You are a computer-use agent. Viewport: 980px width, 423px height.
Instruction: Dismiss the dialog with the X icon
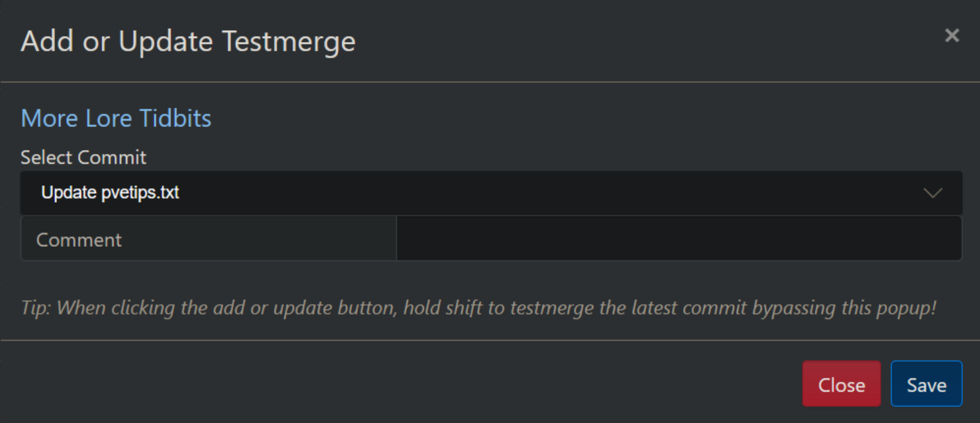(x=952, y=35)
